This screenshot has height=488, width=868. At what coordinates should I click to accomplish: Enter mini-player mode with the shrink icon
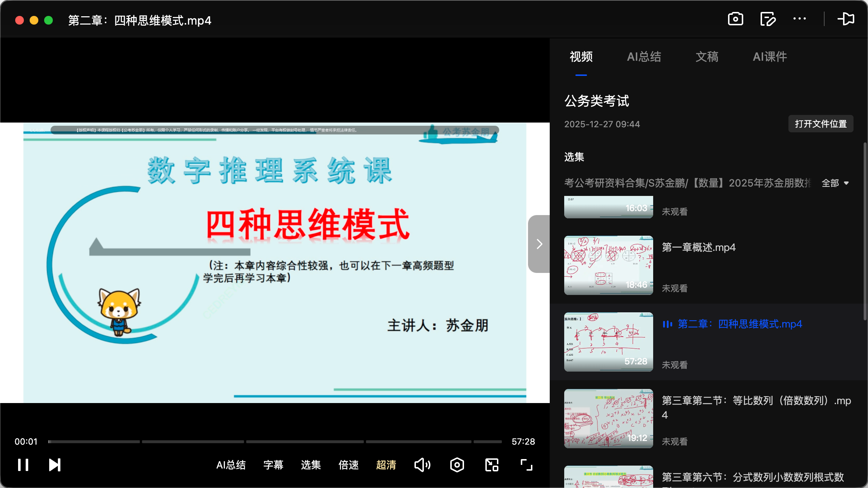pos(491,465)
